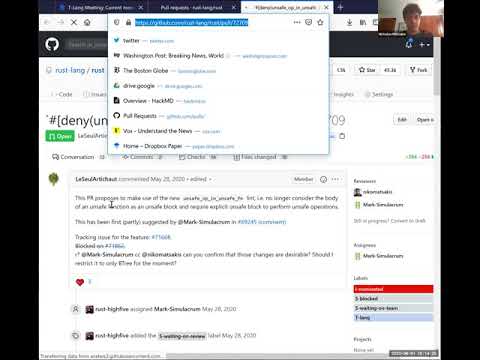
Task: Click the Edit title button
Action: [x=402, y=120]
